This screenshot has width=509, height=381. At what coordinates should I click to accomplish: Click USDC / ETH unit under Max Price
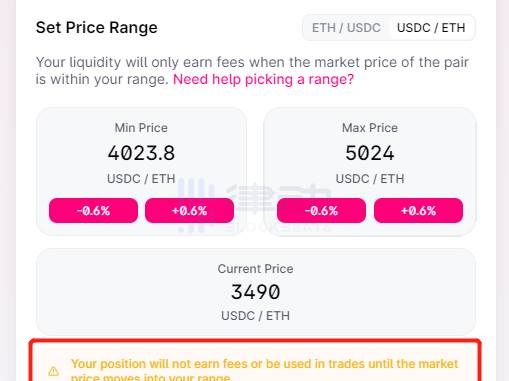[x=370, y=179]
